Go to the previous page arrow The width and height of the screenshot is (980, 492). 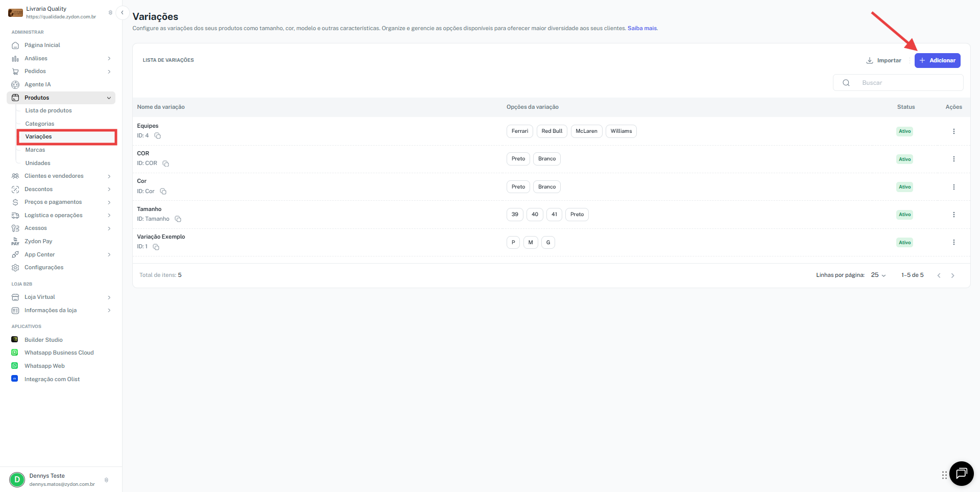(939, 275)
